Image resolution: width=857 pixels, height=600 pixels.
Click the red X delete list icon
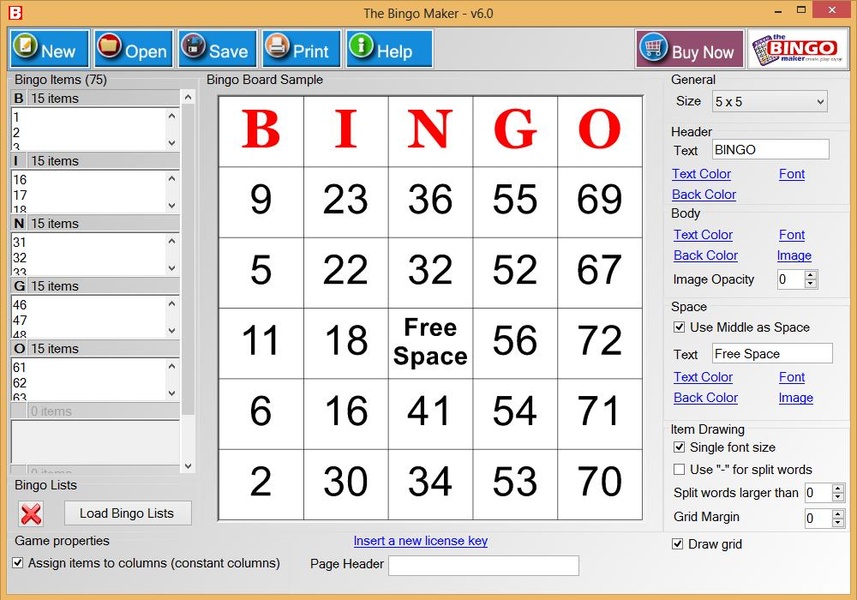(31, 514)
